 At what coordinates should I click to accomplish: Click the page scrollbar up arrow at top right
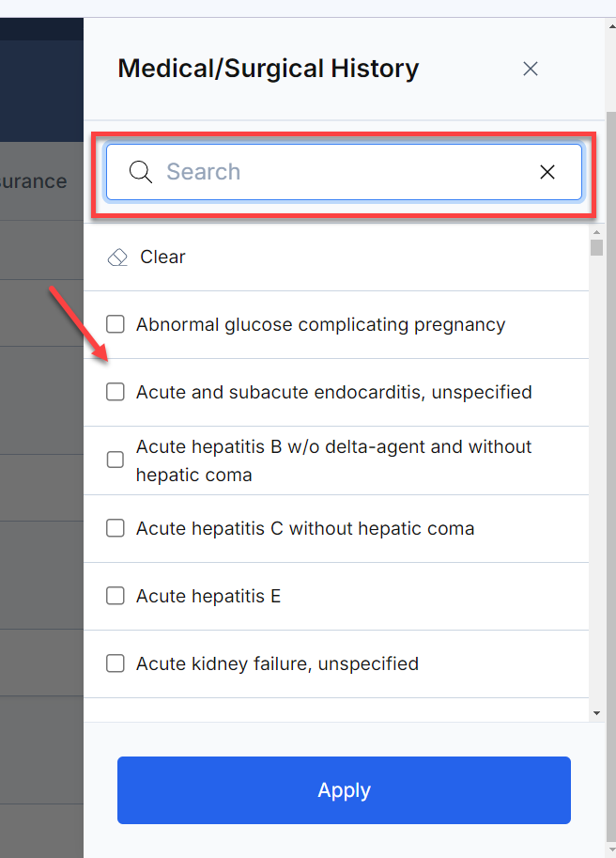tap(611, 25)
